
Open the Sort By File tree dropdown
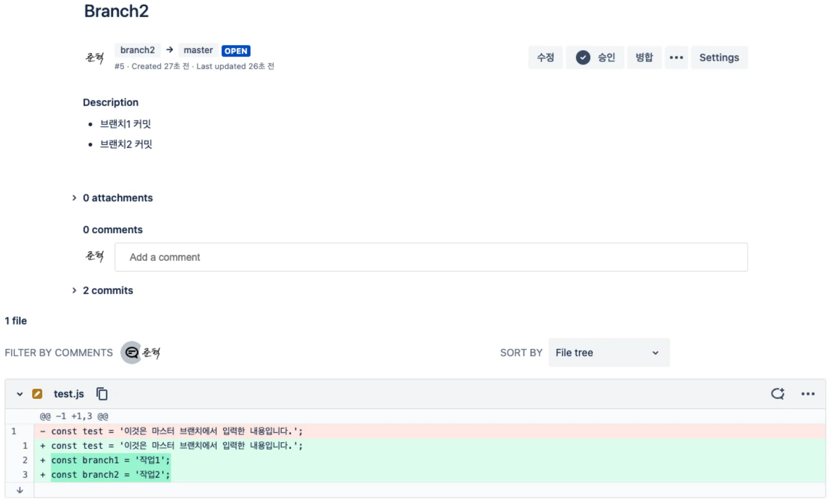point(608,352)
